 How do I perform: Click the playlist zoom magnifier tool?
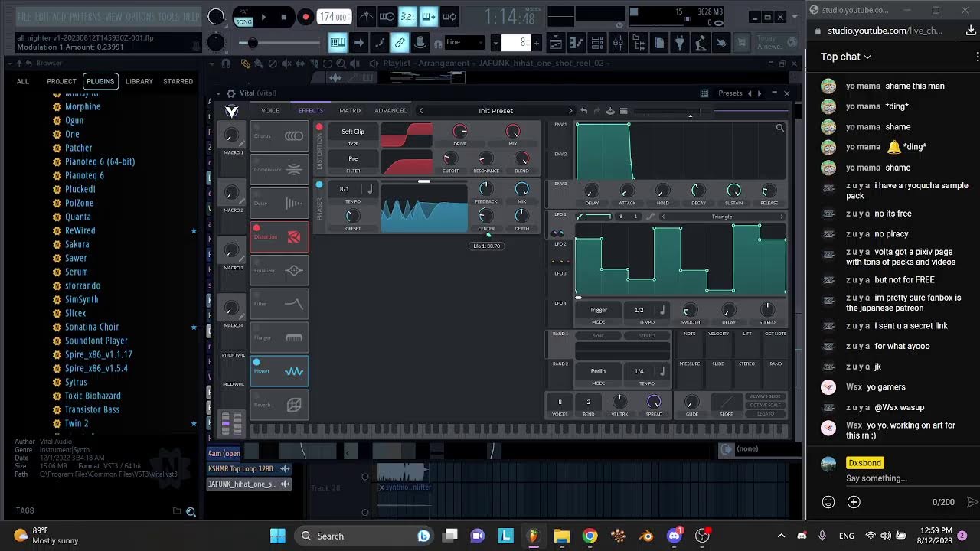[340, 64]
